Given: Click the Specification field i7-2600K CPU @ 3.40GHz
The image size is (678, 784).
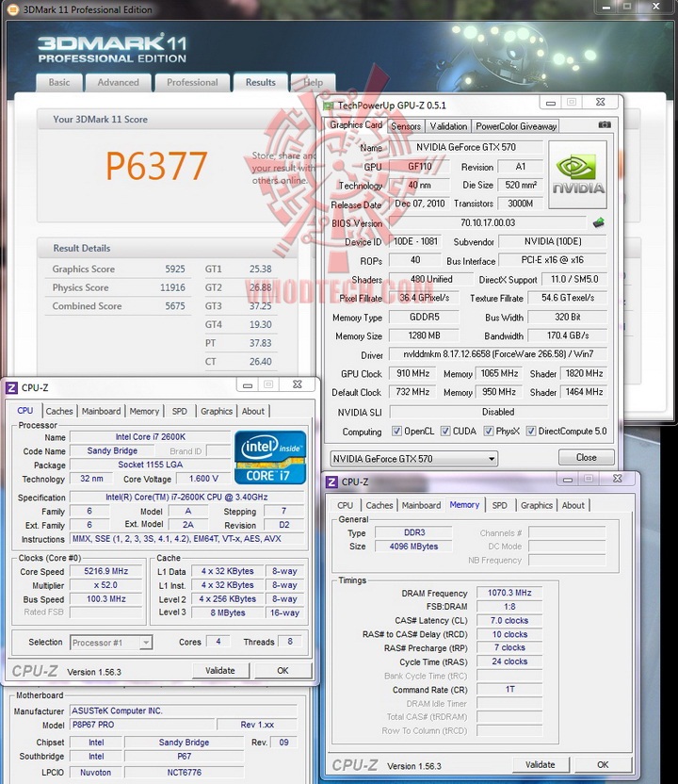Looking at the screenshot, I should 186,498.
